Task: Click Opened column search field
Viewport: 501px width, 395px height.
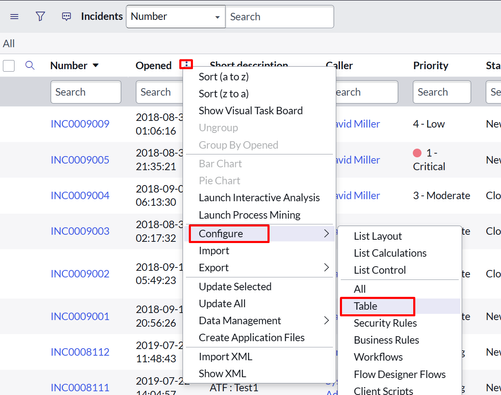Action: pos(159,92)
